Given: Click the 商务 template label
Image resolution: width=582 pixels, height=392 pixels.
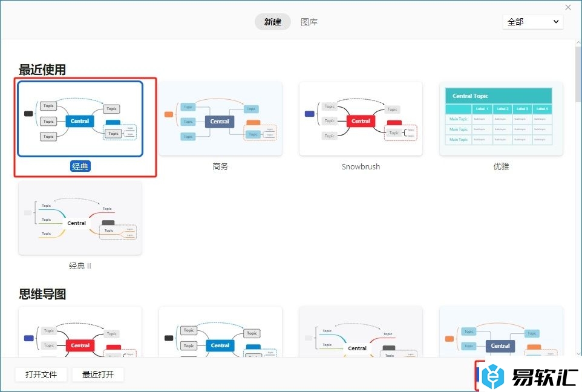Looking at the screenshot, I should 220,166.
